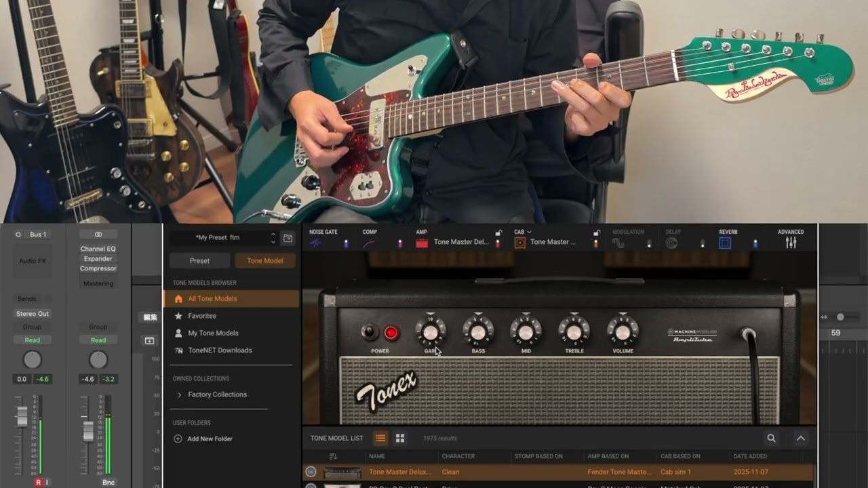
Task: Select the cab speaker icon
Action: (x=520, y=243)
